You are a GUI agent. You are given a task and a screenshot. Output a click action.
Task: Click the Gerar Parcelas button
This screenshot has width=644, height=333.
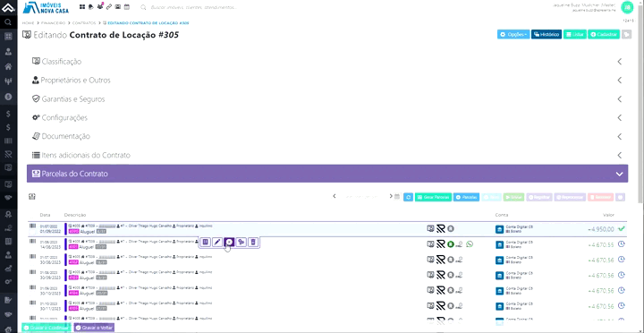[433, 197]
